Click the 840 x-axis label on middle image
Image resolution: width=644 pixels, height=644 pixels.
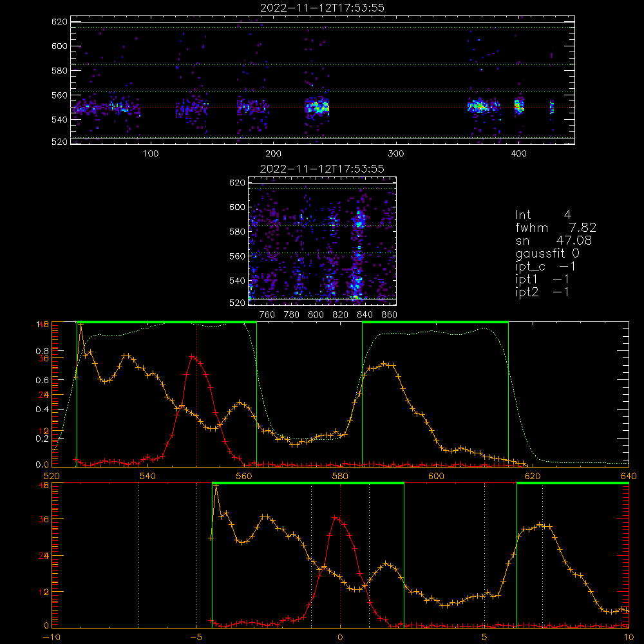365,315
